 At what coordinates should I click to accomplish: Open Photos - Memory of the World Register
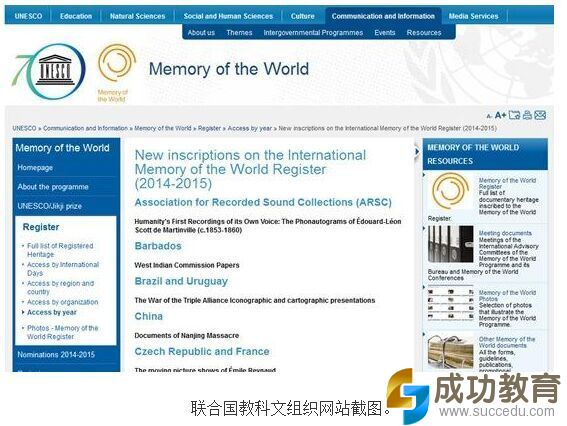coord(63,332)
